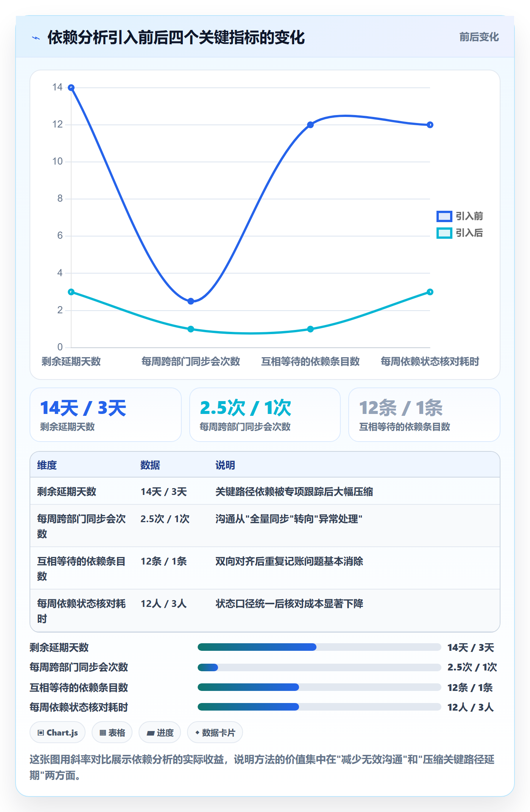Click the 维度 column header
The image size is (530, 812).
[47, 465]
